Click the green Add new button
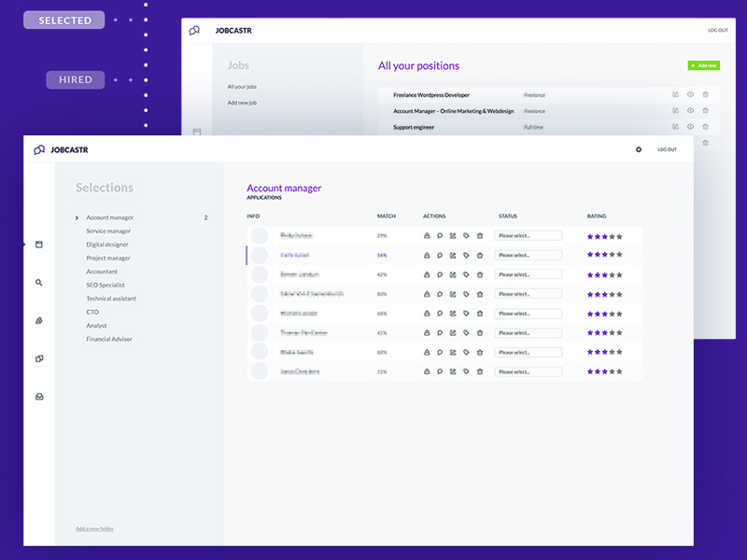The image size is (747, 560). point(702,65)
